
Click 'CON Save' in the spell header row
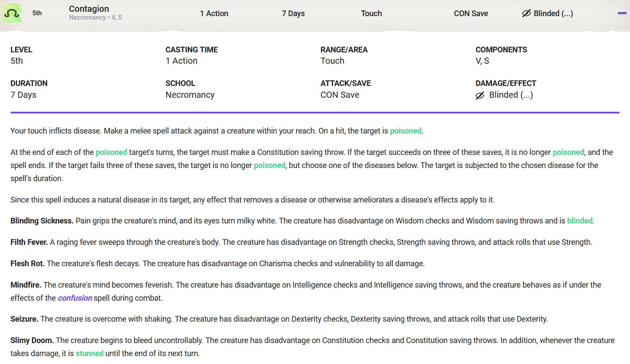click(471, 14)
